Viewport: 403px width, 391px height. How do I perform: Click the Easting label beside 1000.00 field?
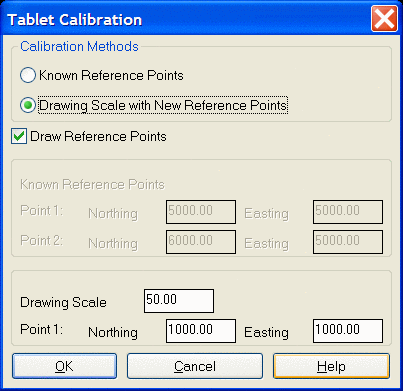click(266, 332)
